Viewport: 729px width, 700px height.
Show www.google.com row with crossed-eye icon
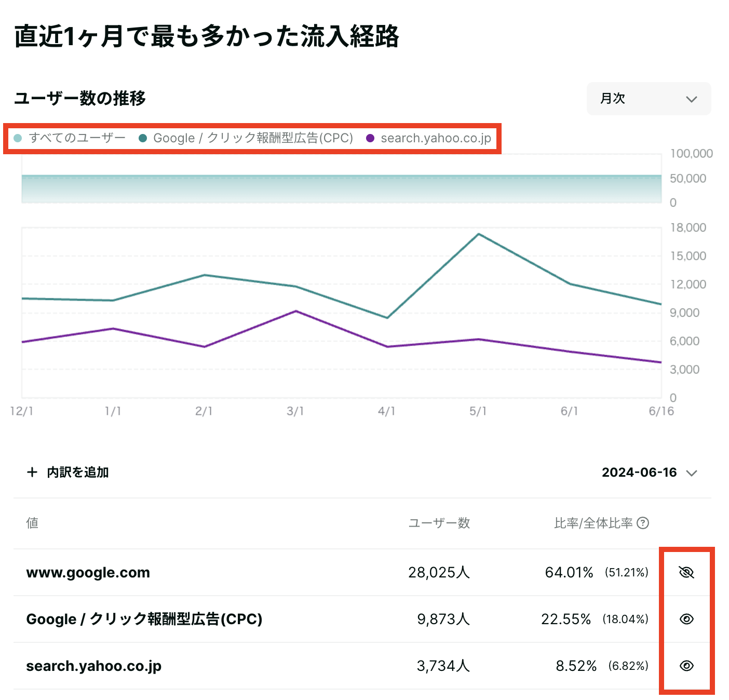[686, 572]
